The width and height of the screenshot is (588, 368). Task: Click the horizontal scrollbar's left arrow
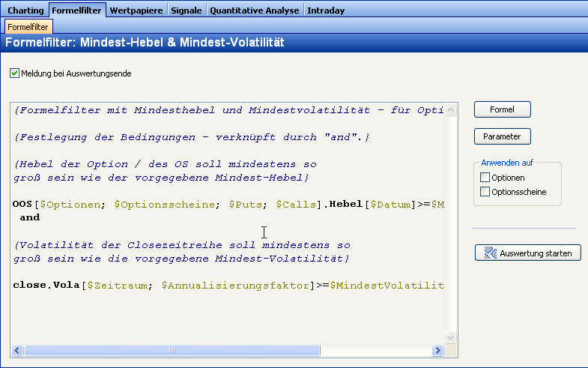click(17, 351)
